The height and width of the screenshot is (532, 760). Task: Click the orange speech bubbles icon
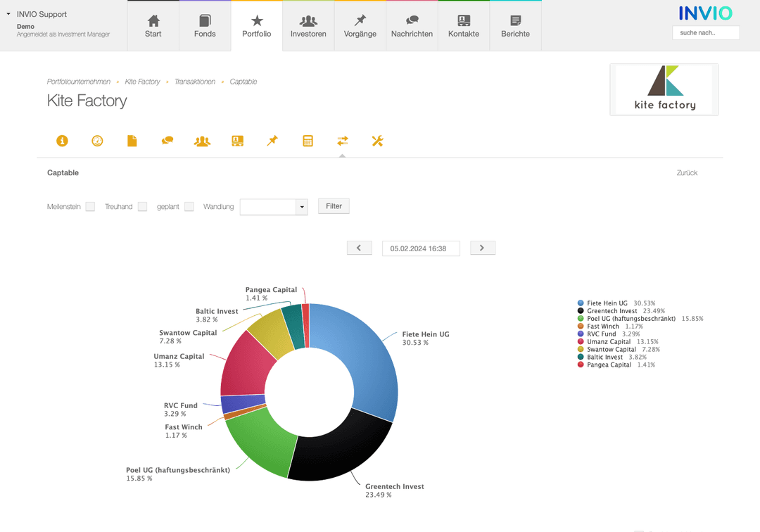point(167,141)
